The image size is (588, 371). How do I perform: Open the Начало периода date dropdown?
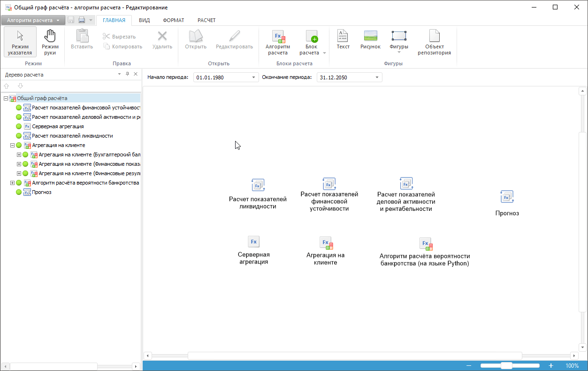(x=254, y=77)
